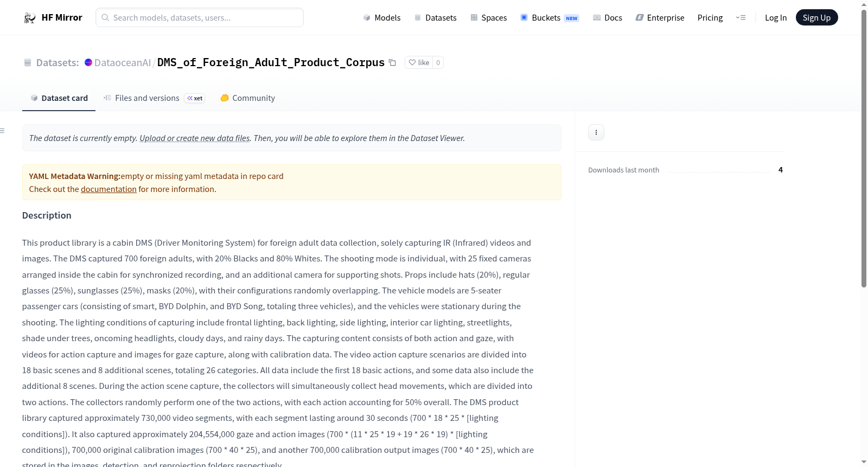Click the Community emoji icon
The height and width of the screenshot is (467, 868).
tap(225, 98)
